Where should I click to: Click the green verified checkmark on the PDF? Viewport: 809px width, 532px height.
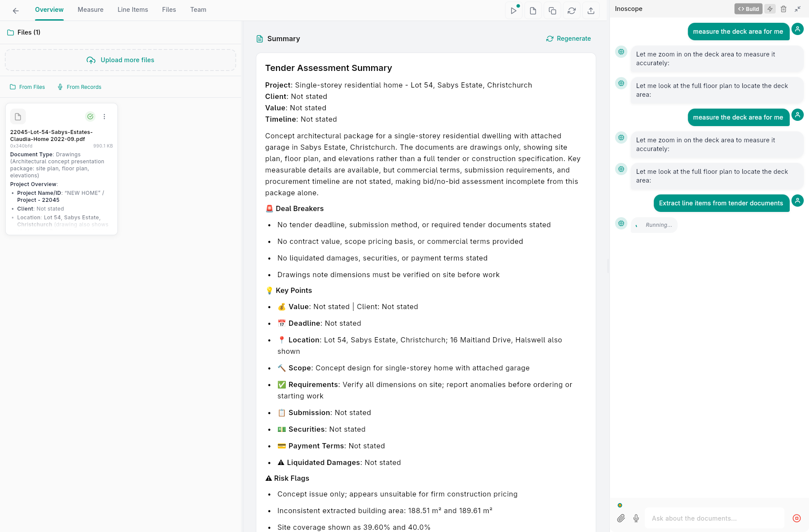coord(90,116)
